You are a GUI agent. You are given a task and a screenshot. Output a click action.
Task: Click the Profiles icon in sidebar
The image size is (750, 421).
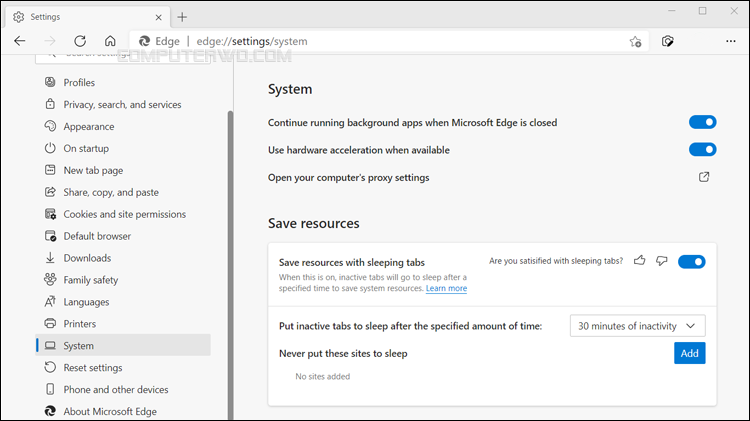(x=50, y=82)
